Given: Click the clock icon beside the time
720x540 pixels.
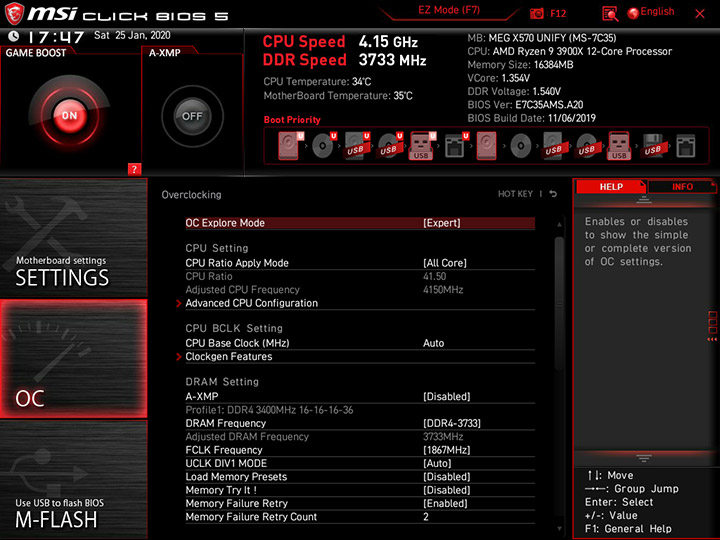Looking at the screenshot, I should point(14,36).
